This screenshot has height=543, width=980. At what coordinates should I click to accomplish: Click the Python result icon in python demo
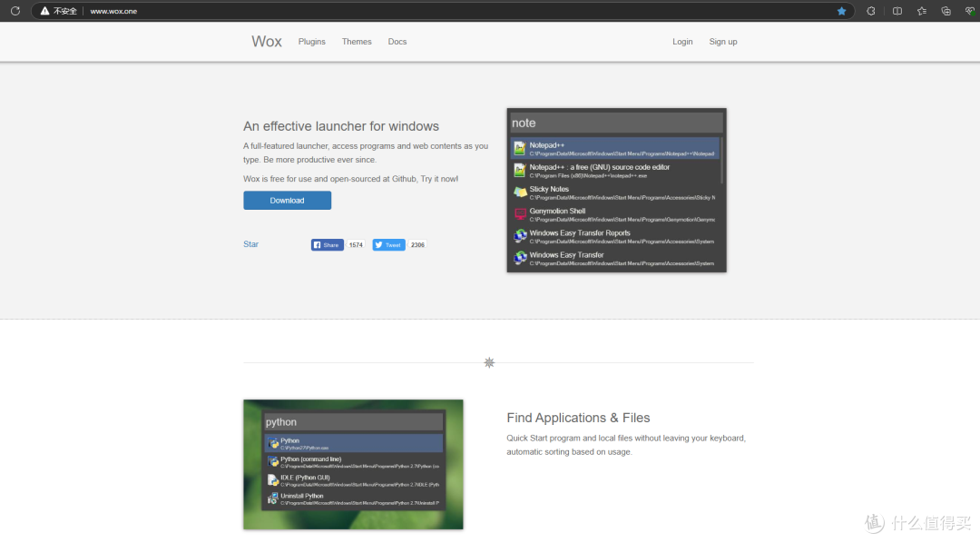pos(273,443)
